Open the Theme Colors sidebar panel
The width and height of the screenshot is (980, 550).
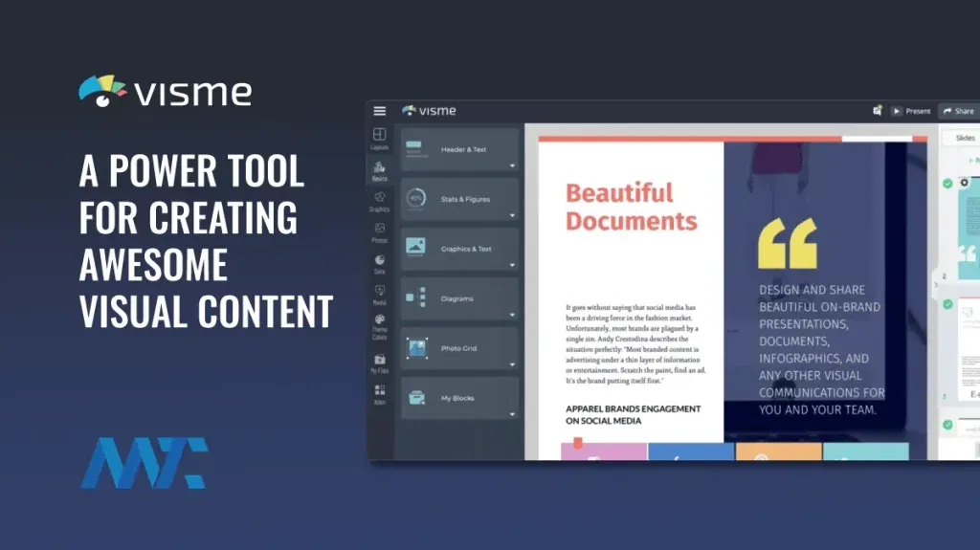[379, 327]
